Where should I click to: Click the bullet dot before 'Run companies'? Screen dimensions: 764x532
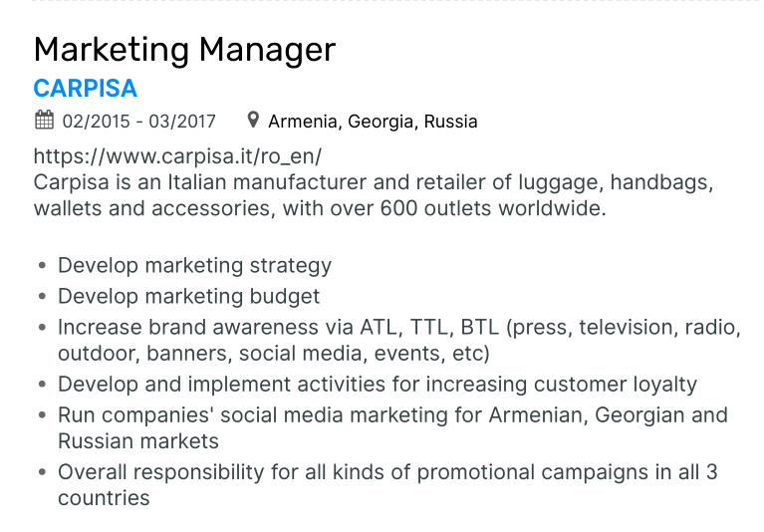[41, 415]
